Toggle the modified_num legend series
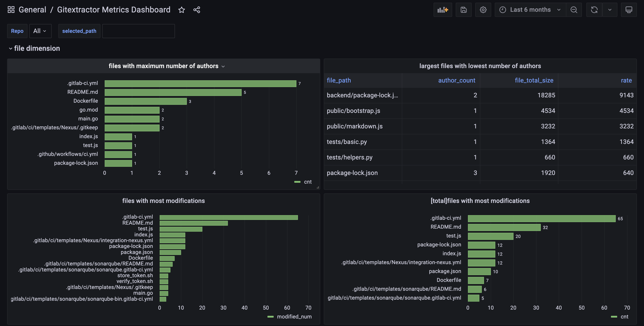Viewport: 644px width, 326px height. click(294, 316)
